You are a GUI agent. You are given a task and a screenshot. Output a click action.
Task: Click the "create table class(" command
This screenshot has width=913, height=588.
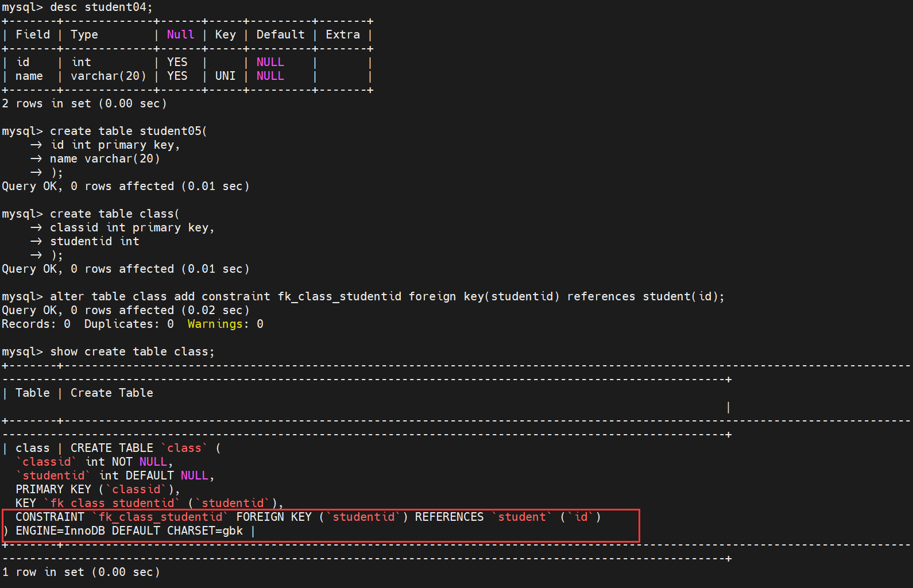click(114, 214)
